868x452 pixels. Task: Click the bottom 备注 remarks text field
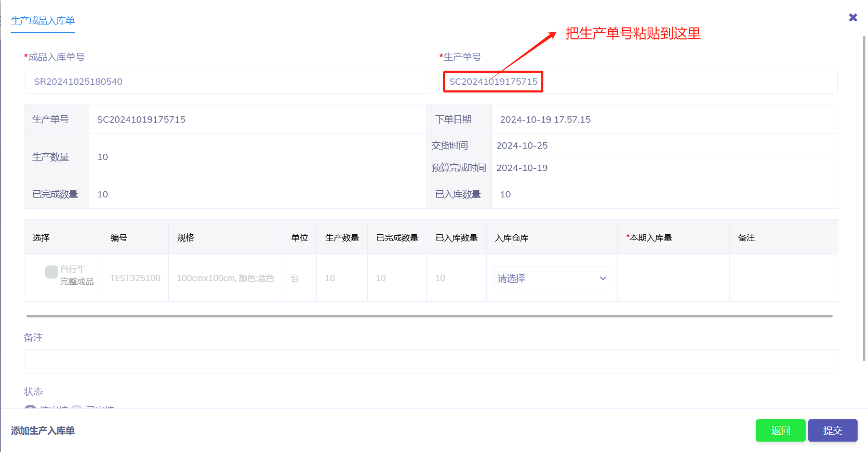[430, 362]
